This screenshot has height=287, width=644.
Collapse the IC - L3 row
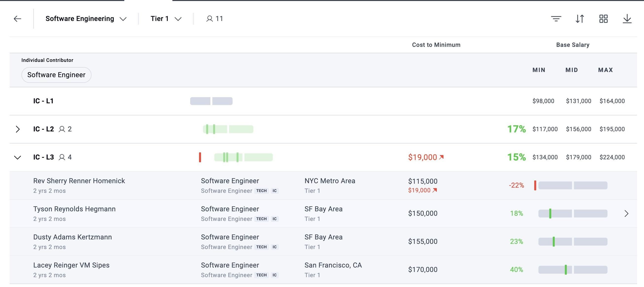tap(18, 158)
